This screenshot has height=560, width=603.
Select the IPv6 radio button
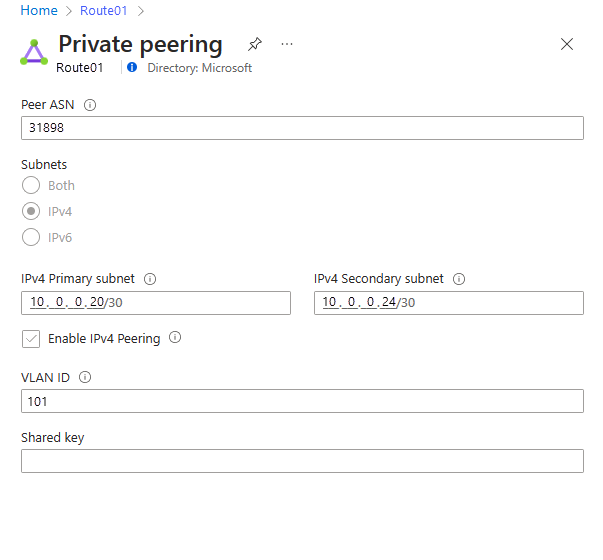(x=31, y=238)
